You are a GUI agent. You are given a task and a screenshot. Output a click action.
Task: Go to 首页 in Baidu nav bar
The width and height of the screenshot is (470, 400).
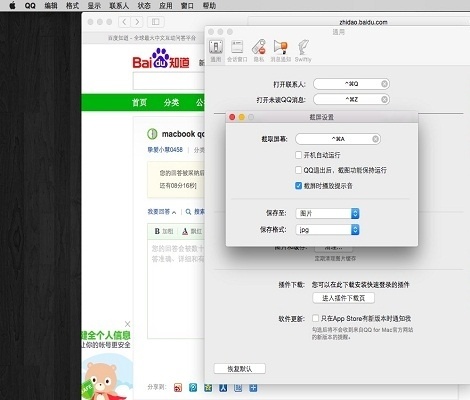139,102
